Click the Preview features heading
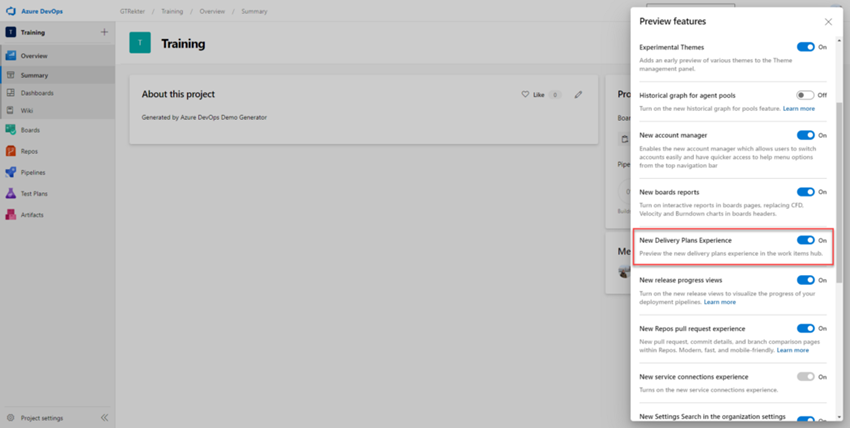Viewport: 850px width, 428px height. pyautogui.click(x=673, y=22)
